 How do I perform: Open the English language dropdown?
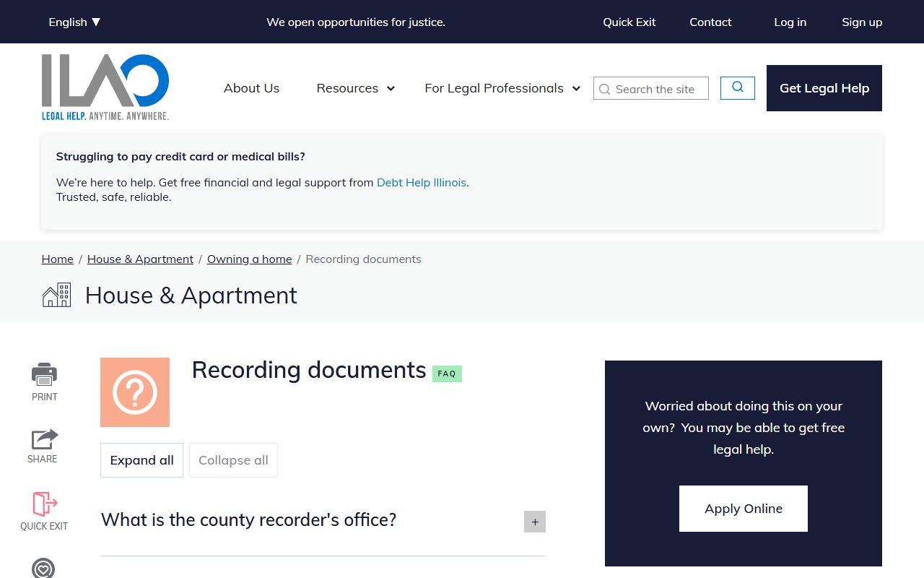click(x=74, y=22)
